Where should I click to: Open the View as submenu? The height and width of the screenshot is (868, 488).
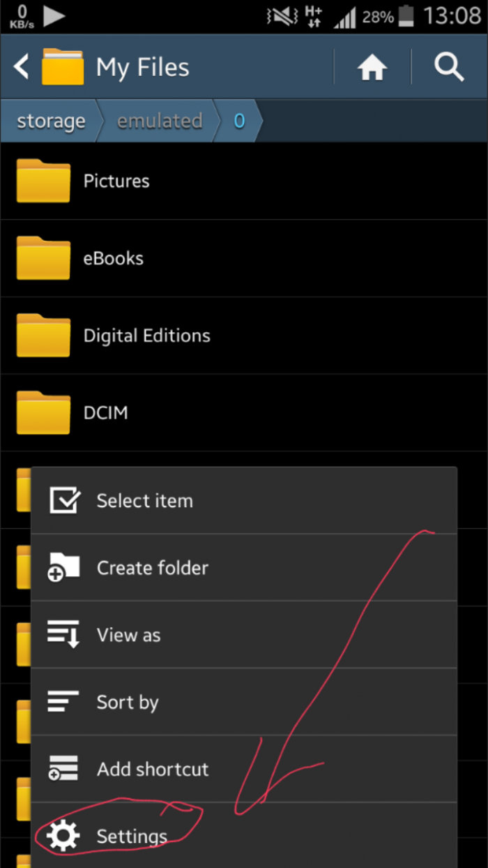(129, 635)
